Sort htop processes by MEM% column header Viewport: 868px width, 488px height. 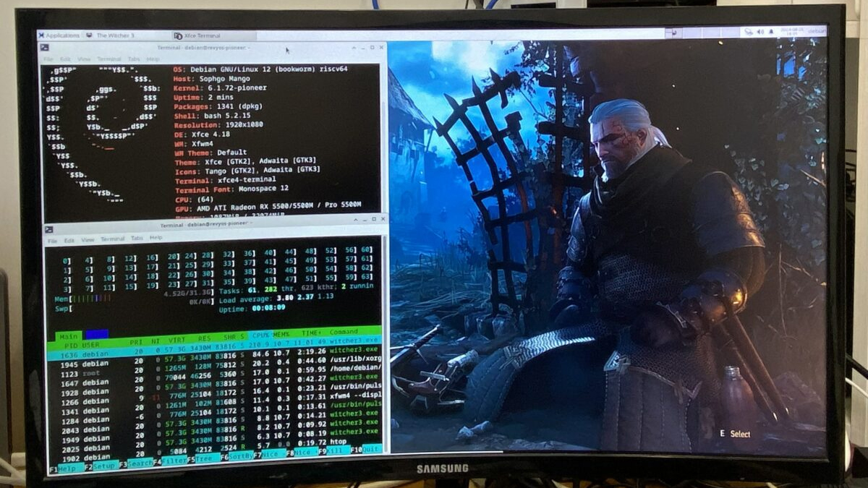tap(281, 335)
